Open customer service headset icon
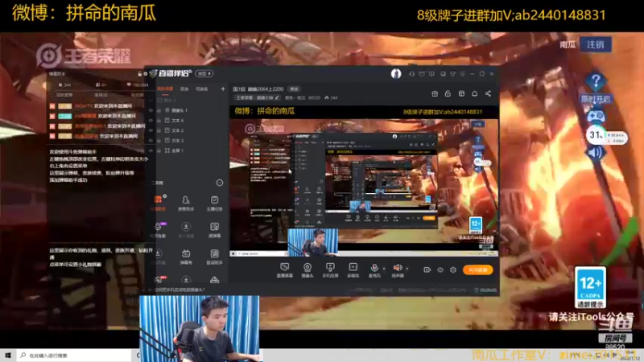This screenshot has height=362, width=644. [x=411, y=74]
